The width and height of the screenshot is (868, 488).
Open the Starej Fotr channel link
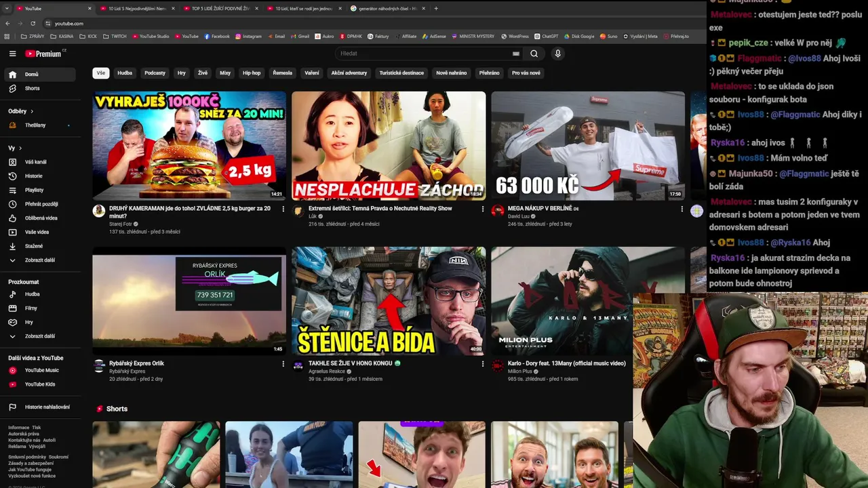click(121, 224)
